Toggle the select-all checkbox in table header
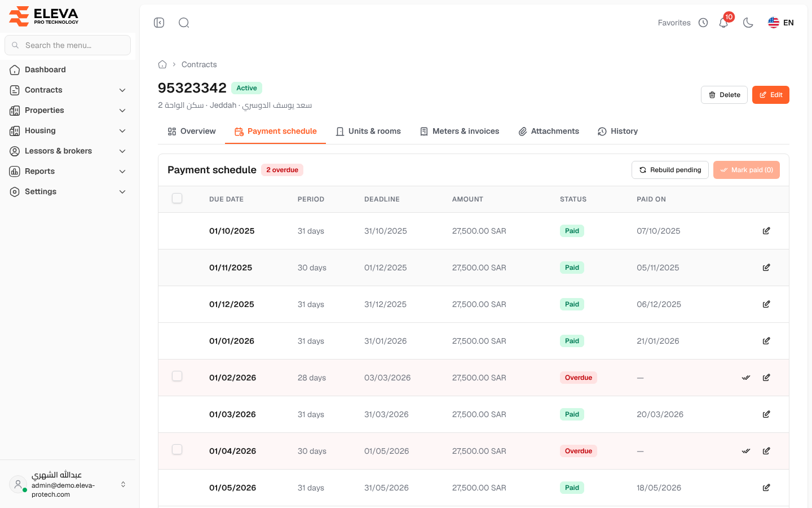Image resolution: width=812 pixels, height=508 pixels. 177,198
